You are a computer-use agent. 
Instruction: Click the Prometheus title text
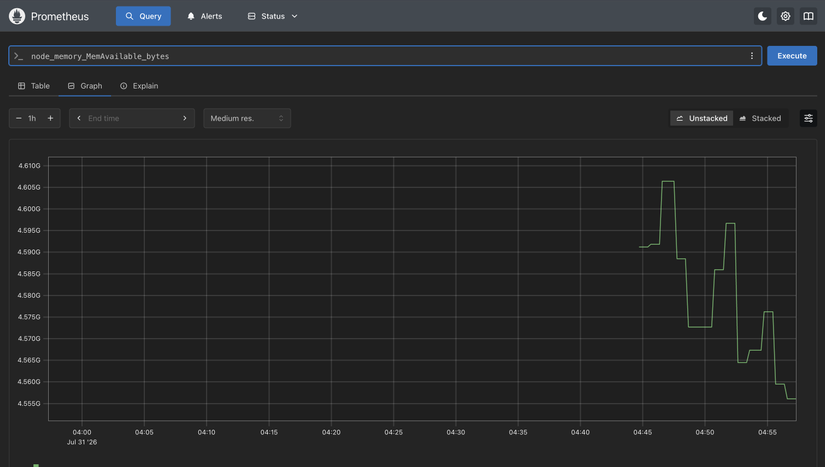[x=60, y=16]
